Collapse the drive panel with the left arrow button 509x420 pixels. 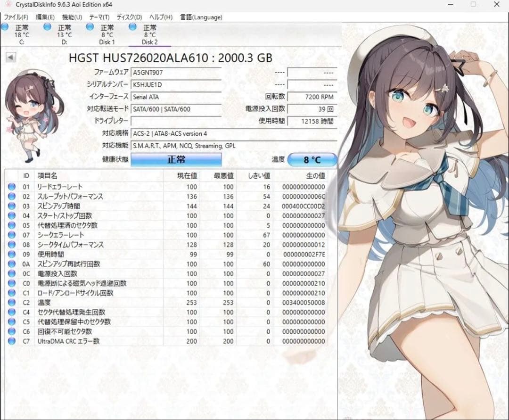click(10, 58)
